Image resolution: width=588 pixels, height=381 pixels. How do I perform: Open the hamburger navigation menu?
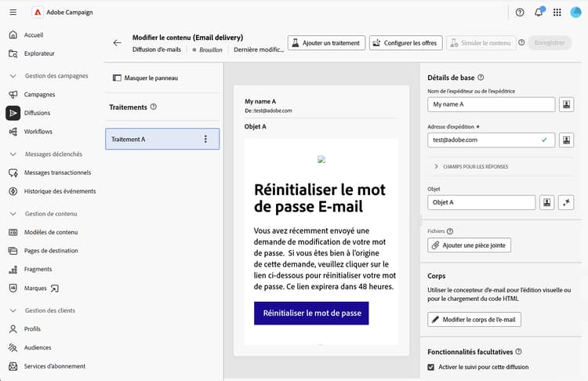coord(13,12)
